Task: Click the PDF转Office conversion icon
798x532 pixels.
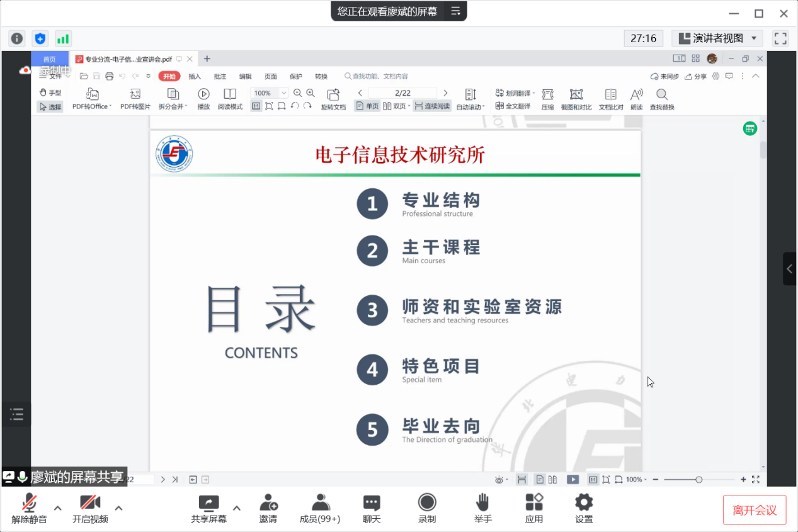Action: coord(92,94)
